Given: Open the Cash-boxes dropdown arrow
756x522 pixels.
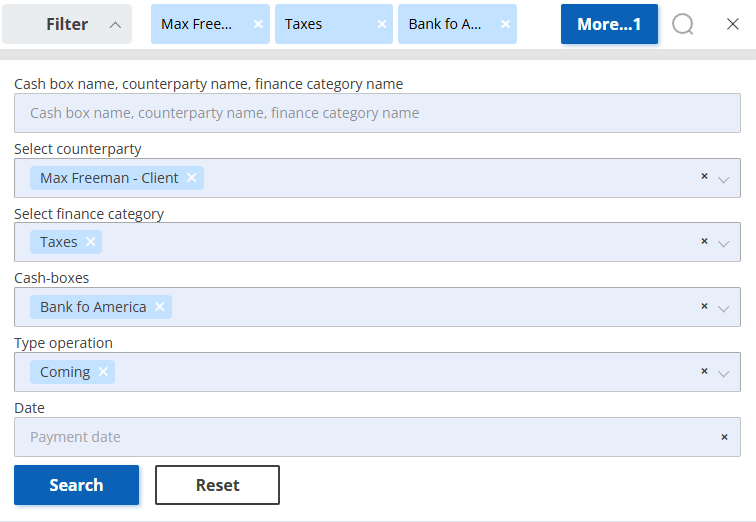Looking at the screenshot, I should [723, 308].
